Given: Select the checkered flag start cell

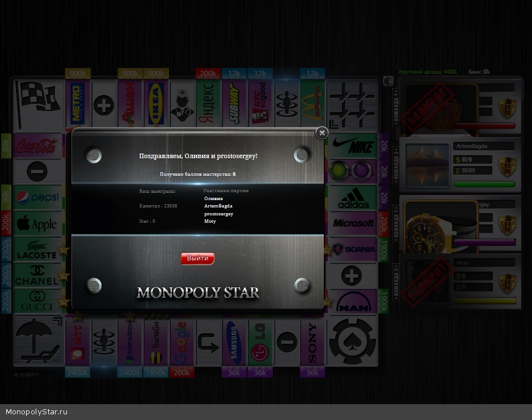Looking at the screenshot, I should (x=39, y=105).
